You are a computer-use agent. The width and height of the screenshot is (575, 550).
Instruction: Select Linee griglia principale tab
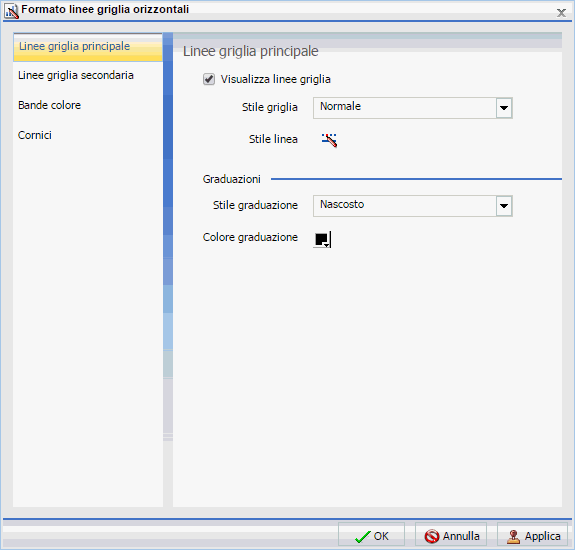tap(88, 47)
